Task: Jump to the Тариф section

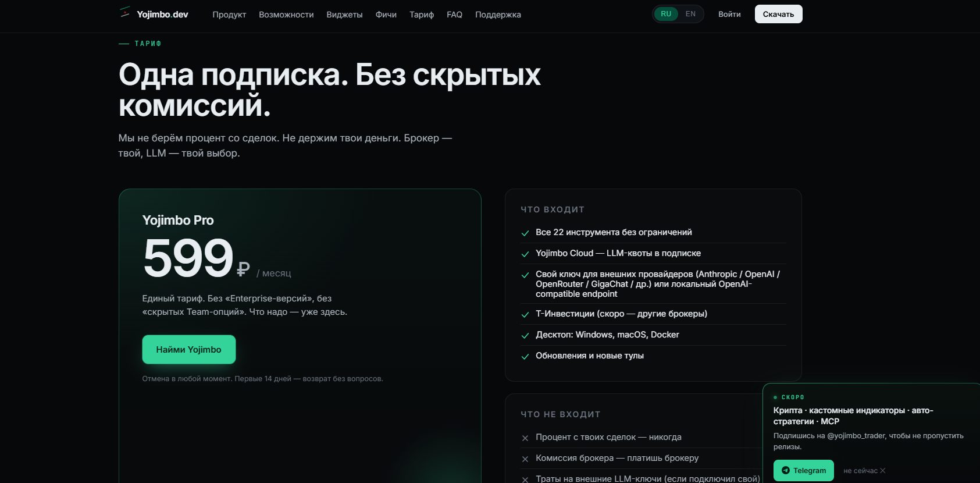Action: [x=422, y=15]
